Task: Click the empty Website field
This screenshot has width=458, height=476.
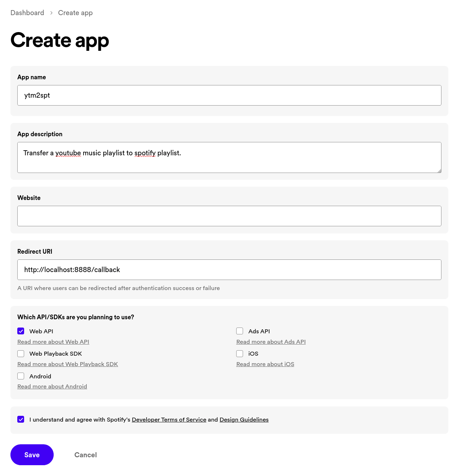Action: [229, 215]
